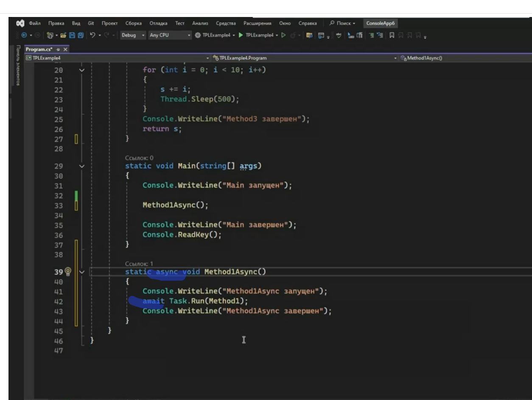Open the Debug configuration dropdown

[133, 35]
